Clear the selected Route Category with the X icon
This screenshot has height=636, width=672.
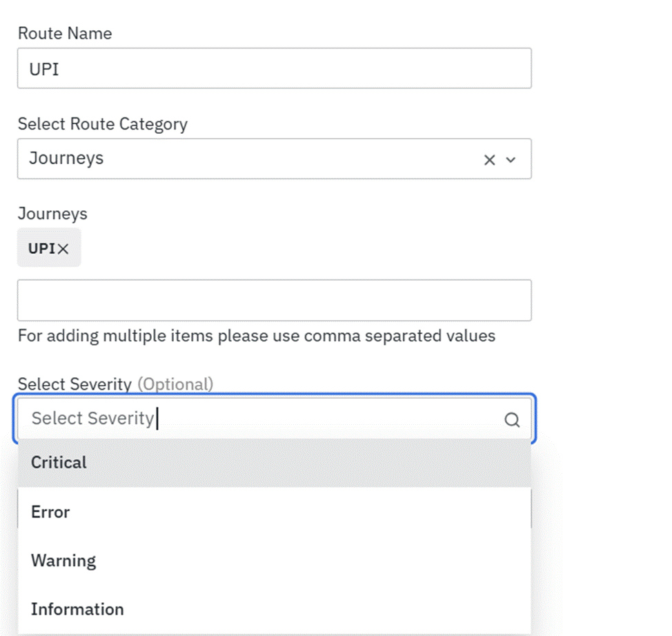point(489,160)
